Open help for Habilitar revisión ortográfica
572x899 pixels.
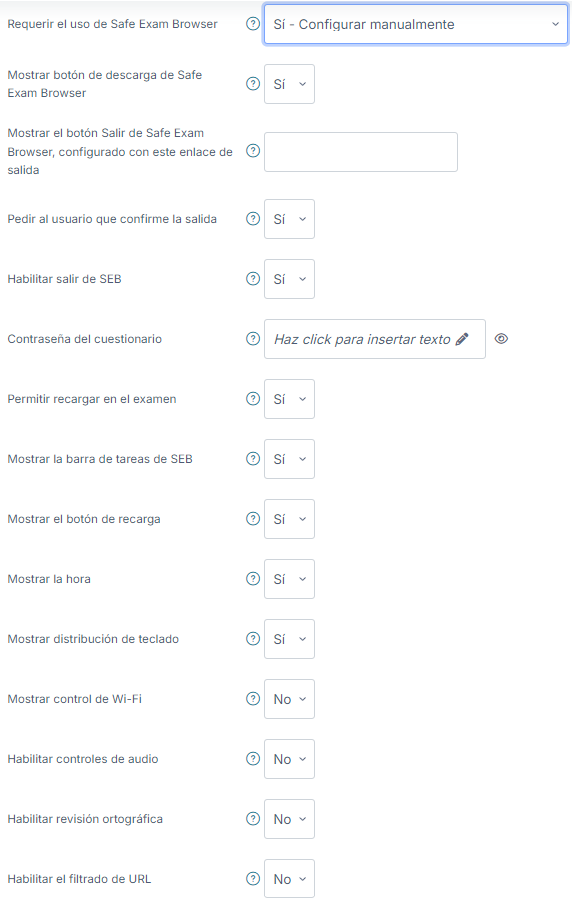(x=253, y=818)
